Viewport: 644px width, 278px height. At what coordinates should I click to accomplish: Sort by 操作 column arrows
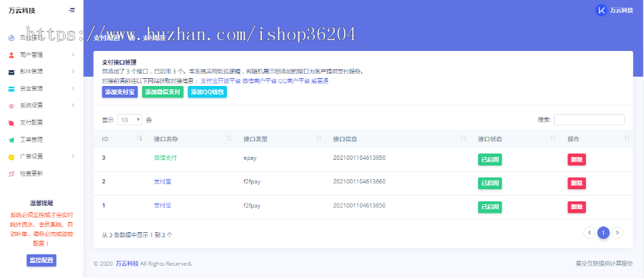click(x=627, y=138)
